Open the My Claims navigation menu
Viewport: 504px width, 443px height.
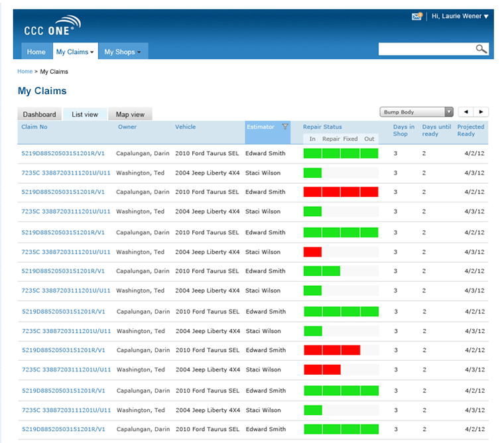tap(75, 52)
